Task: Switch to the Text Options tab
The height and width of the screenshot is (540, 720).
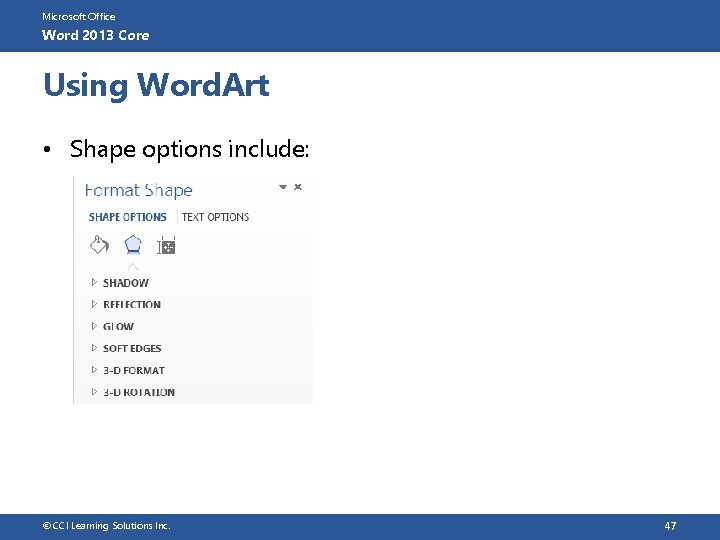Action: [215, 217]
